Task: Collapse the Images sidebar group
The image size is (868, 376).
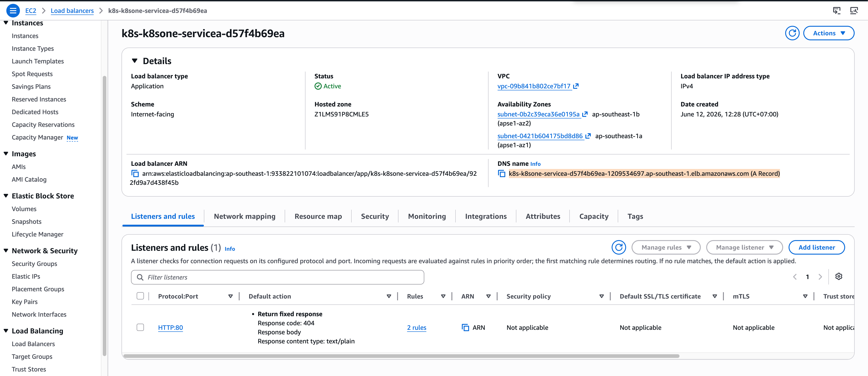Action: click(x=6, y=153)
